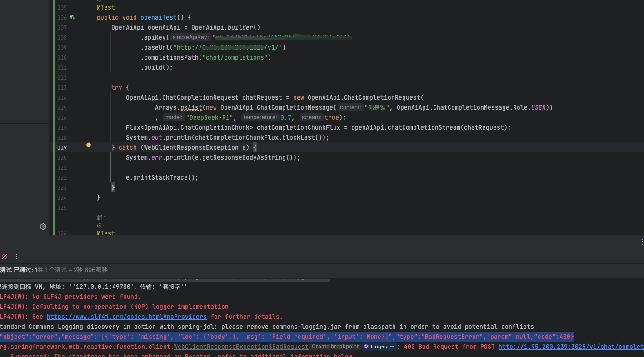Click the line number 105 in the gutter

61,7
